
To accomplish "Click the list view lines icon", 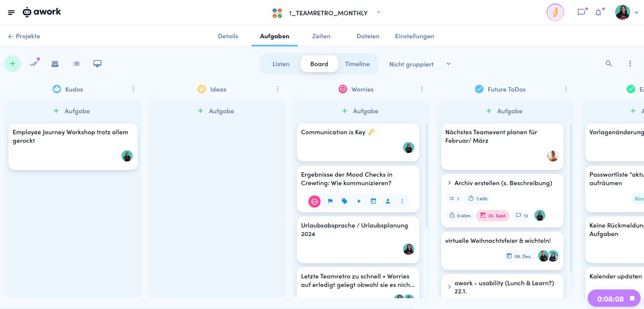I will (76, 64).
